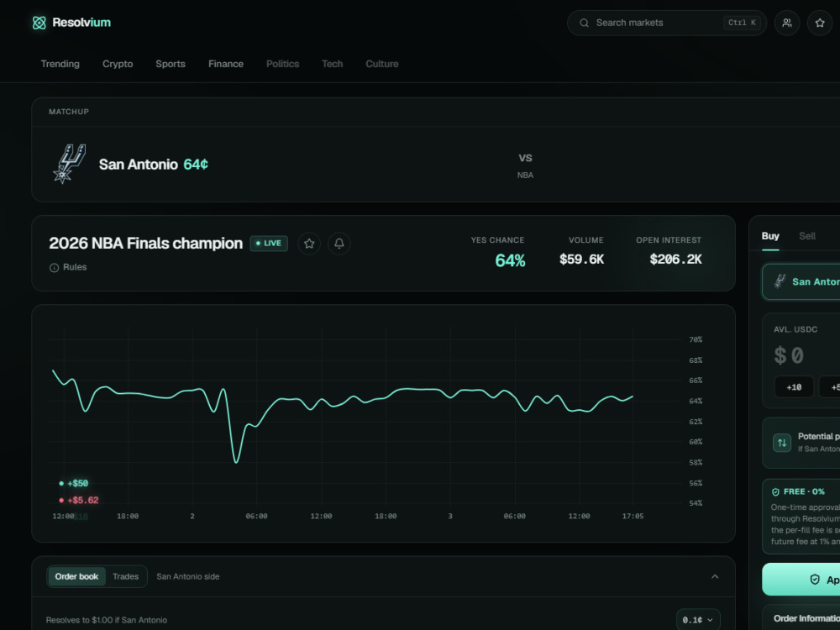The height and width of the screenshot is (630, 840).
Task: Toggle the +$50 chart series legend
Action: click(x=73, y=483)
